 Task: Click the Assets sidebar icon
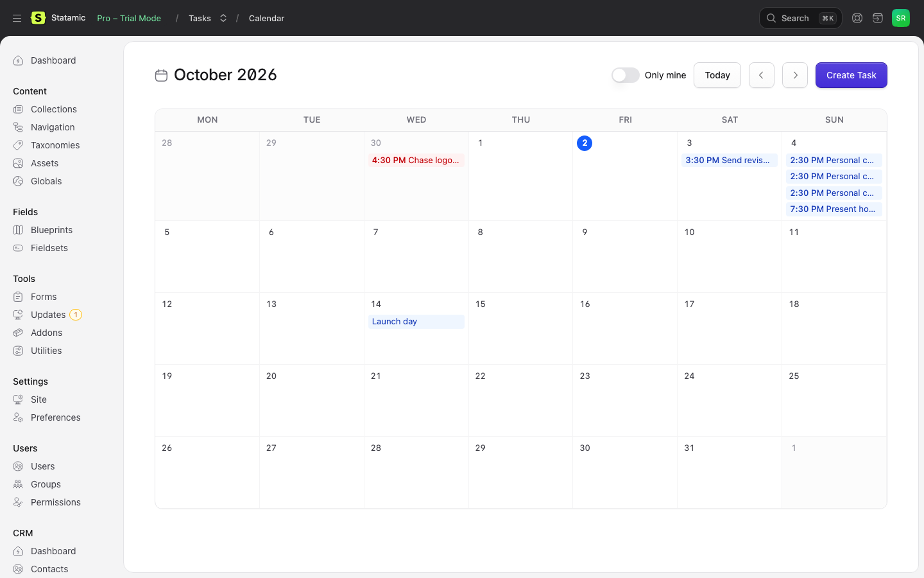pyautogui.click(x=18, y=163)
